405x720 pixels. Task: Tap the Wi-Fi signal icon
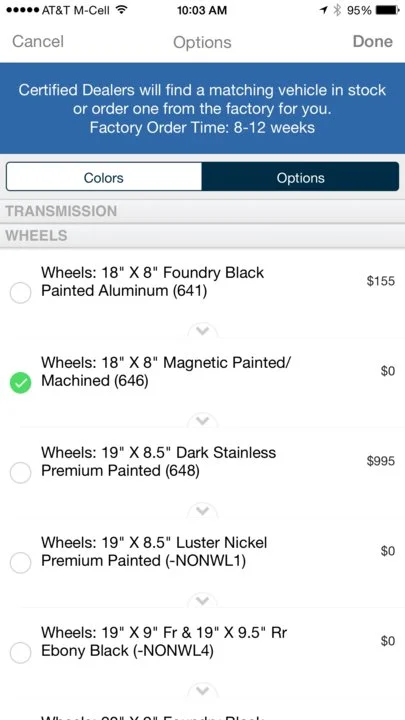pyautogui.click(x=121, y=10)
